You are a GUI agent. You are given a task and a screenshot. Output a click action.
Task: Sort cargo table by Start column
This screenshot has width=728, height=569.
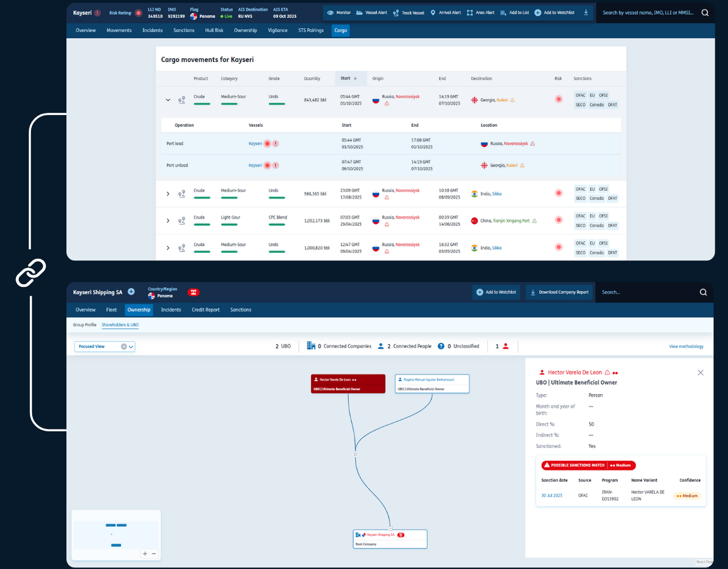[x=348, y=79]
